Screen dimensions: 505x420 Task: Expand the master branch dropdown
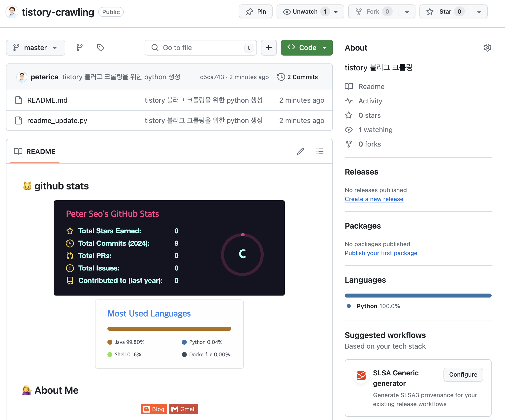pos(35,48)
